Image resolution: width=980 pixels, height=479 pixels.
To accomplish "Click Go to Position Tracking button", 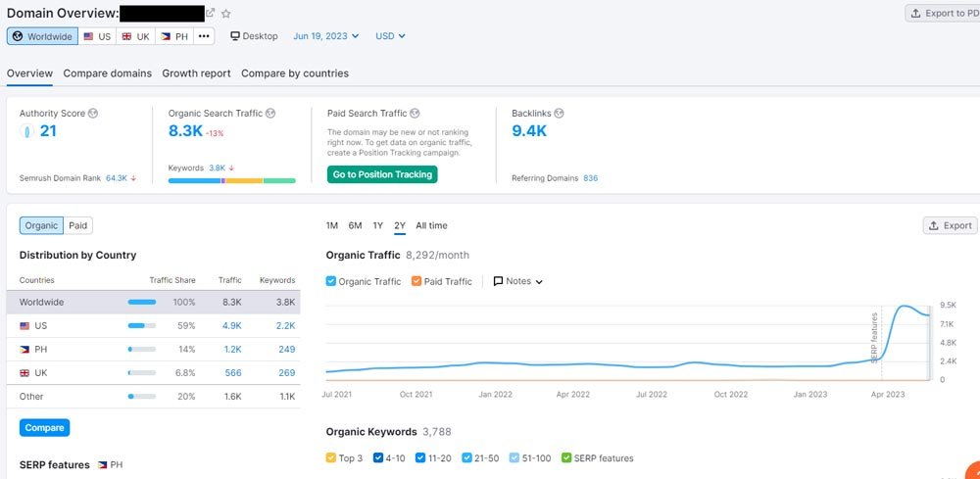I will tap(382, 174).
